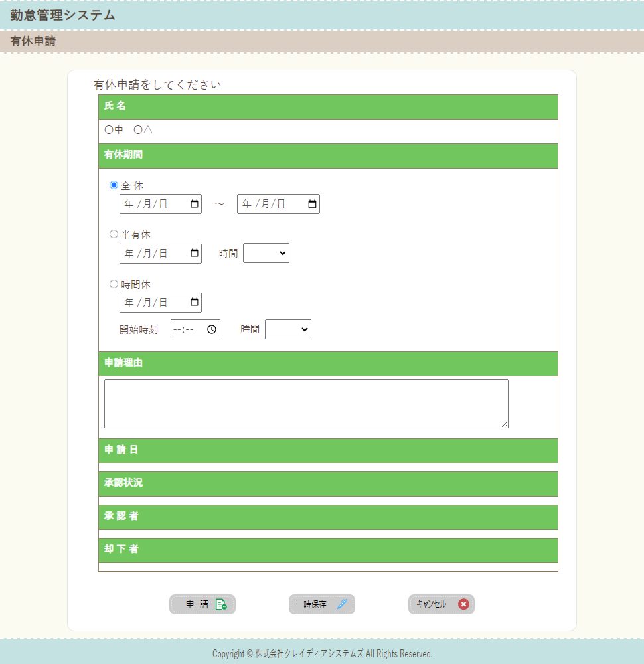Click the 全休 end date input field

270,204
